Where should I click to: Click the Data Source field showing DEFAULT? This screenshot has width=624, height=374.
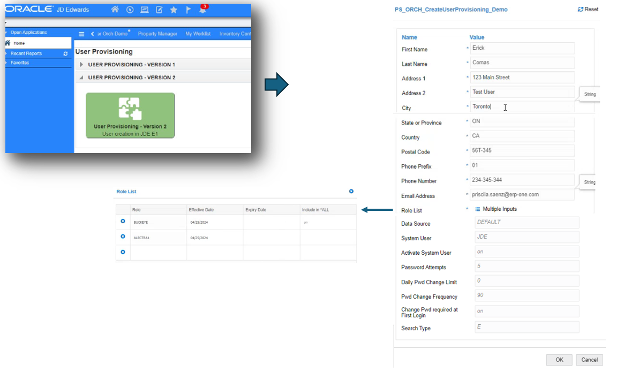click(x=527, y=222)
